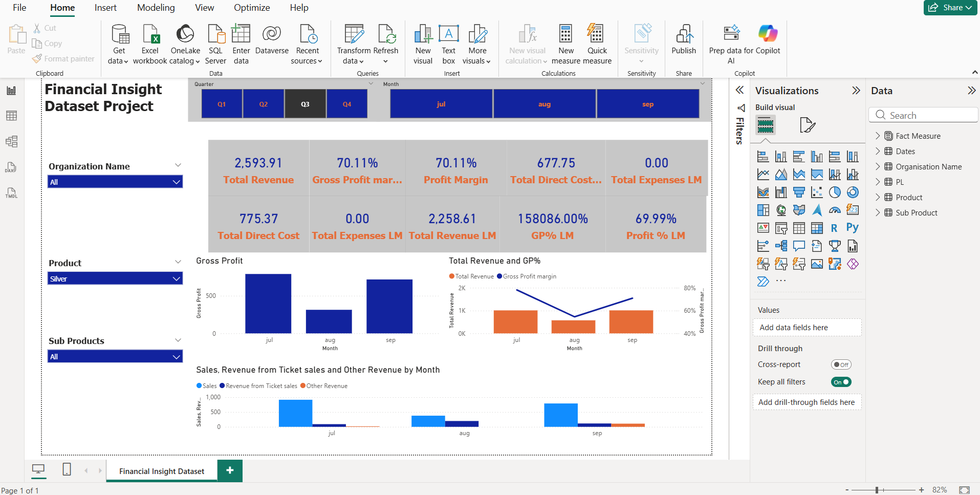Open the Organization Name dropdown
Image resolution: width=980 pixels, height=495 pixels.
115,181
